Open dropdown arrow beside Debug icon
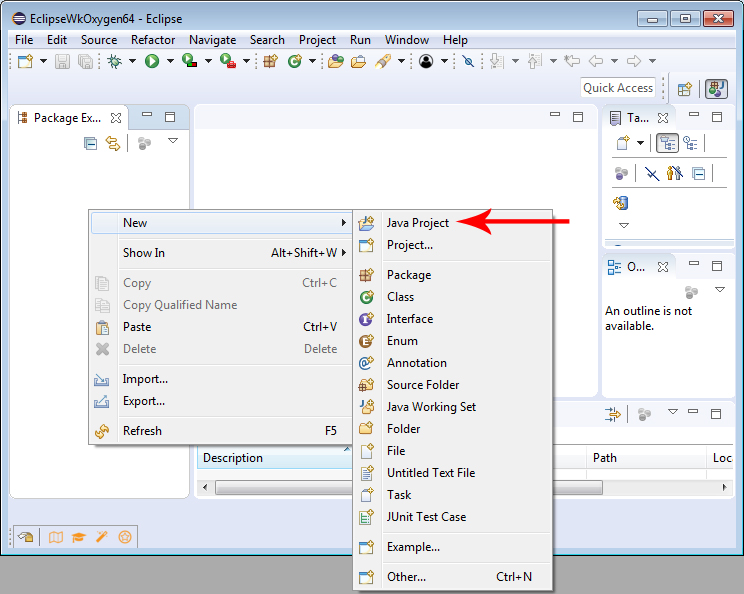Viewport: 744px width, 594px height. pyautogui.click(x=132, y=61)
